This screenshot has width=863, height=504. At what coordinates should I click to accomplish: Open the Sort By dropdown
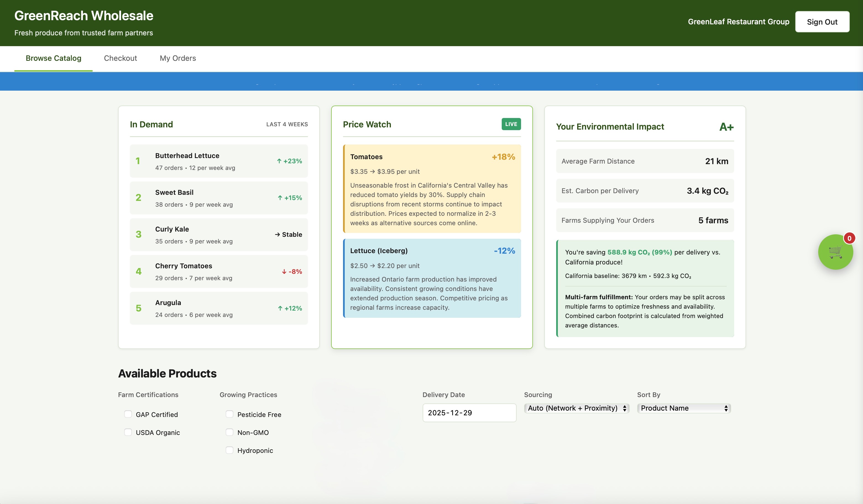pyautogui.click(x=684, y=408)
